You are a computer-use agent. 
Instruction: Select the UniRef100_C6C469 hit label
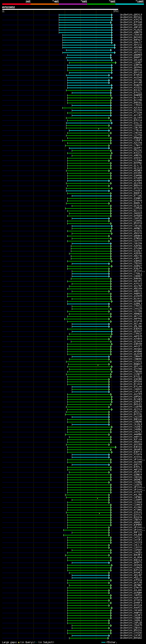(x=131, y=610)
